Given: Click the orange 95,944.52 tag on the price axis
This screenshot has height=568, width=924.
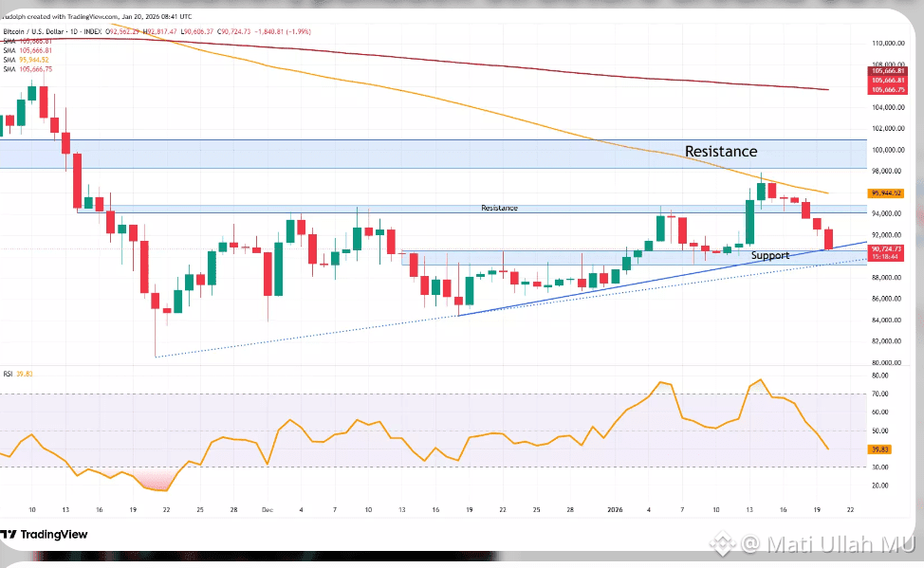Looking at the screenshot, I should (886, 193).
